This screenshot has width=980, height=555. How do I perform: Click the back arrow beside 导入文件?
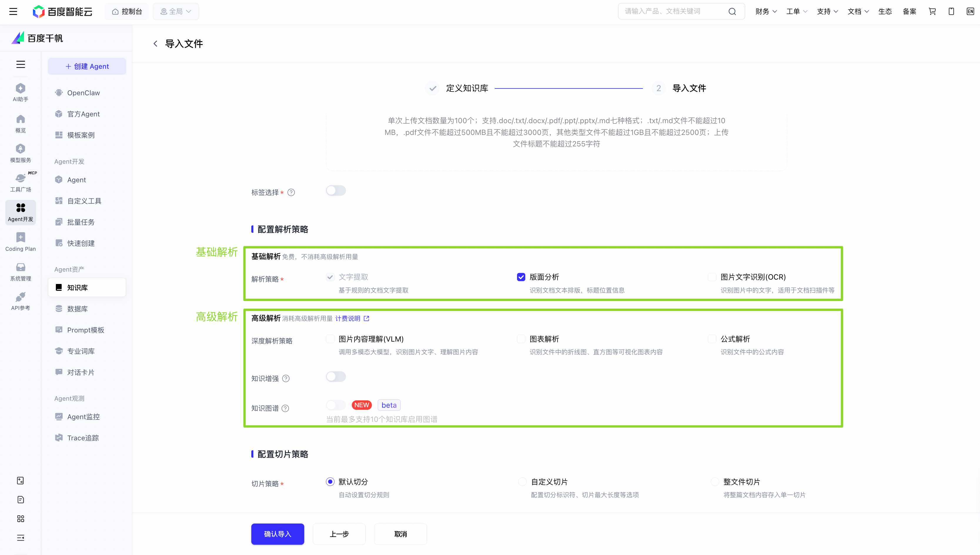(x=155, y=44)
